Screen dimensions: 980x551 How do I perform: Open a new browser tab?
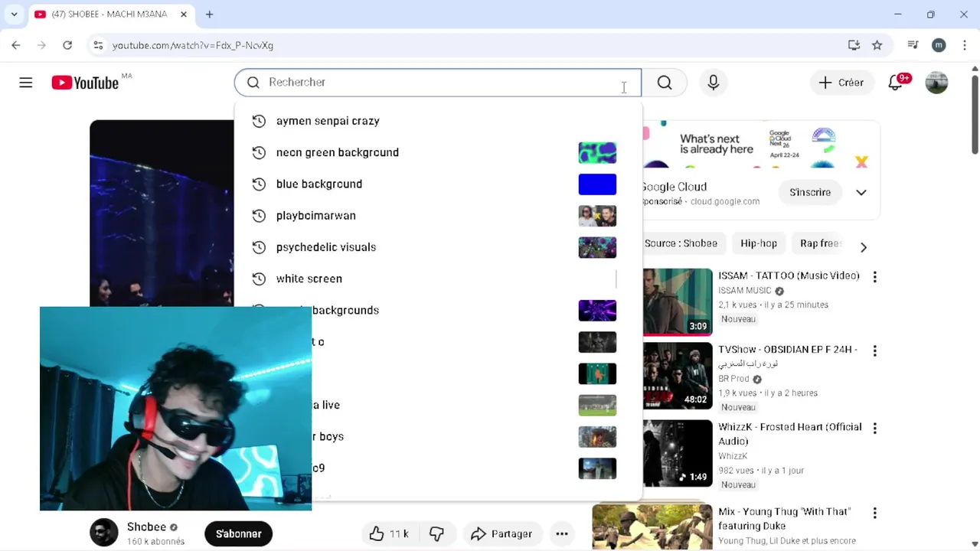click(x=209, y=15)
